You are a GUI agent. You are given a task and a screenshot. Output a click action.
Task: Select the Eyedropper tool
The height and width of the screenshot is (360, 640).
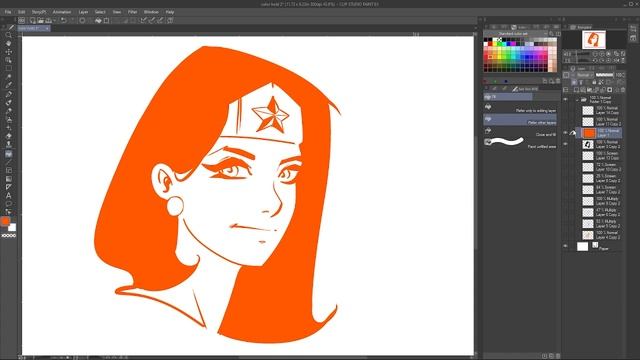pos(8,85)
